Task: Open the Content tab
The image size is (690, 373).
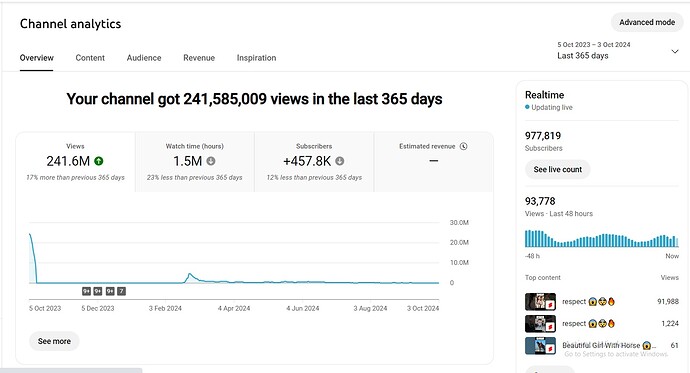Action: (x=90, y=58)
